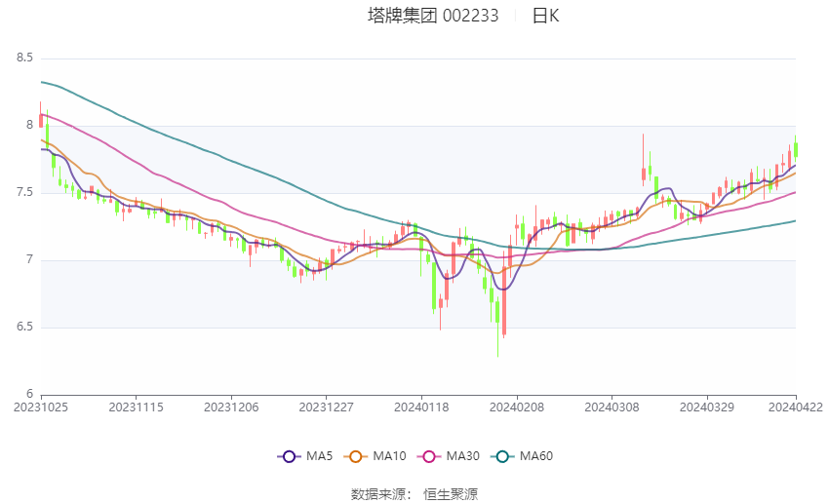Click the tall red candlestick near 20240308
Image resolution: width=829 pixels, height=504 pixels.
pyautogui.click(x=644, y=160)
